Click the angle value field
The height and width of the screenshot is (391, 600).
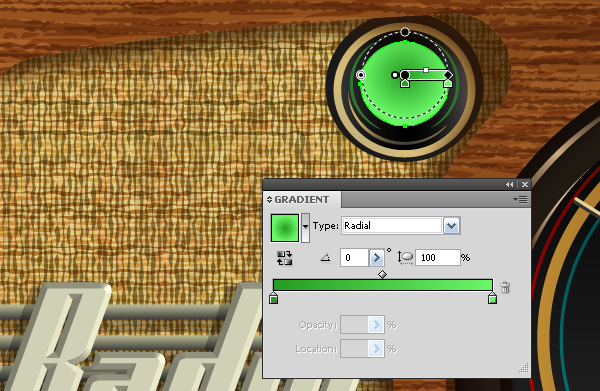(x=354, y=258)
